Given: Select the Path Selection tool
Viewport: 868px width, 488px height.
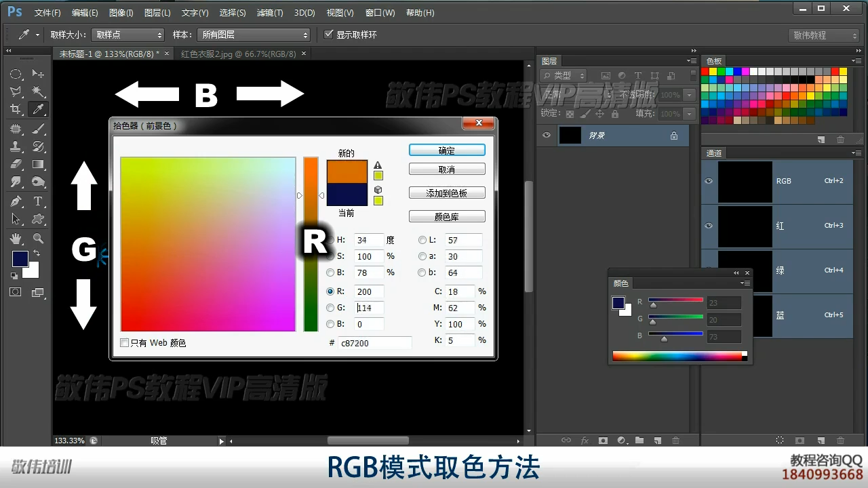Looking at the screenshot, I should (x=16, y=219).
